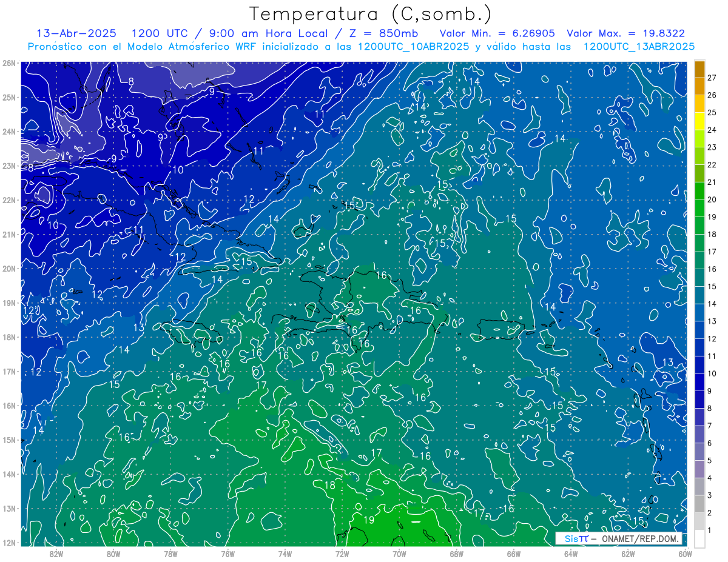Viewport: 728px width, 562px height.
Task: Click '9:00 am Hora Local' text
Action: [x=267, y=34]
